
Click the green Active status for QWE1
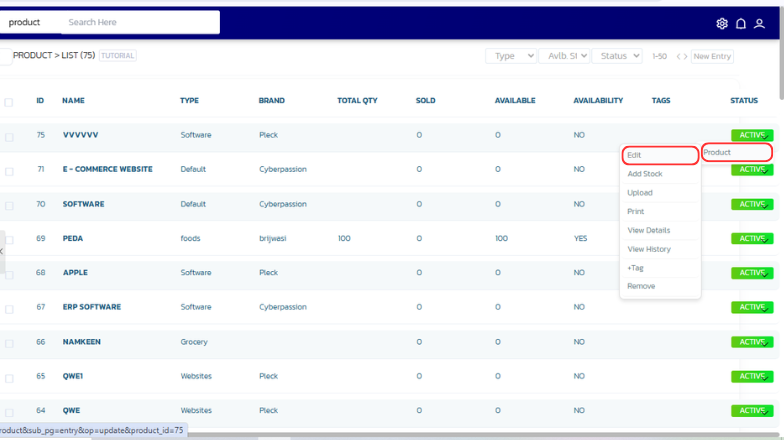(x=750, y=376)
